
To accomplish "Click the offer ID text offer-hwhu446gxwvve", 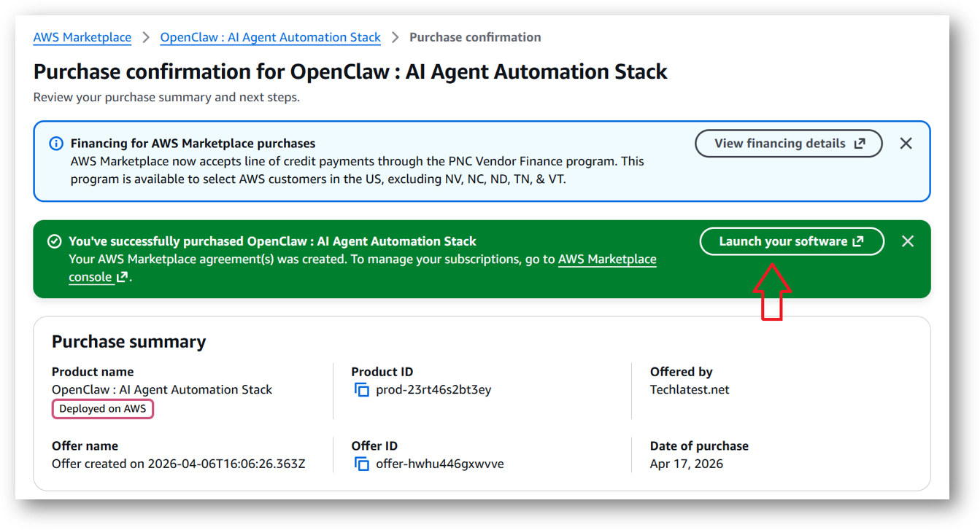I will [440, 464].
